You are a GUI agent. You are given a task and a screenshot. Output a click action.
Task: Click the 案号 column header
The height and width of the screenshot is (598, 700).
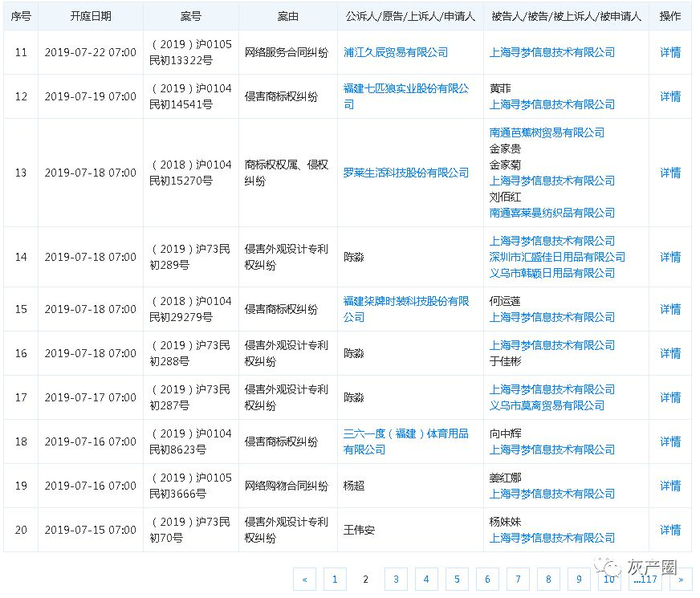pyautogui.click(x=191, y=17)
